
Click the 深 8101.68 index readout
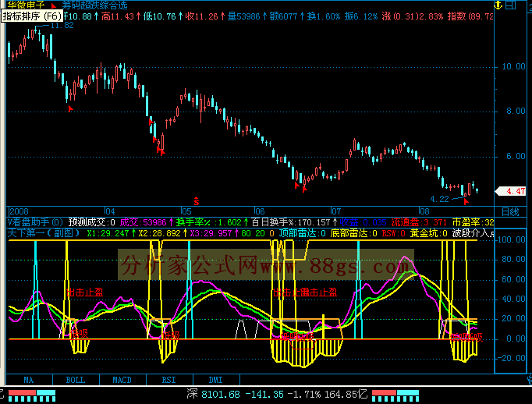(x=214, y=394)
